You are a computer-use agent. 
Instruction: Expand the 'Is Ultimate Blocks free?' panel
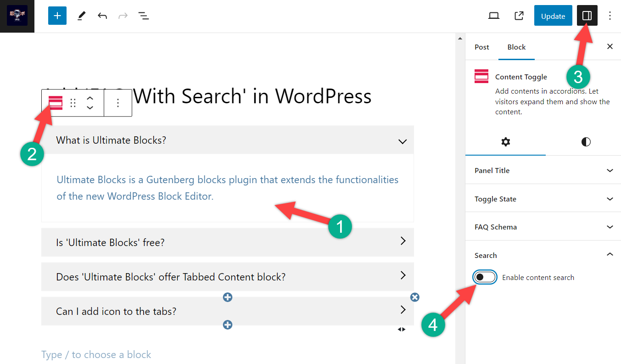click(403, 241)
